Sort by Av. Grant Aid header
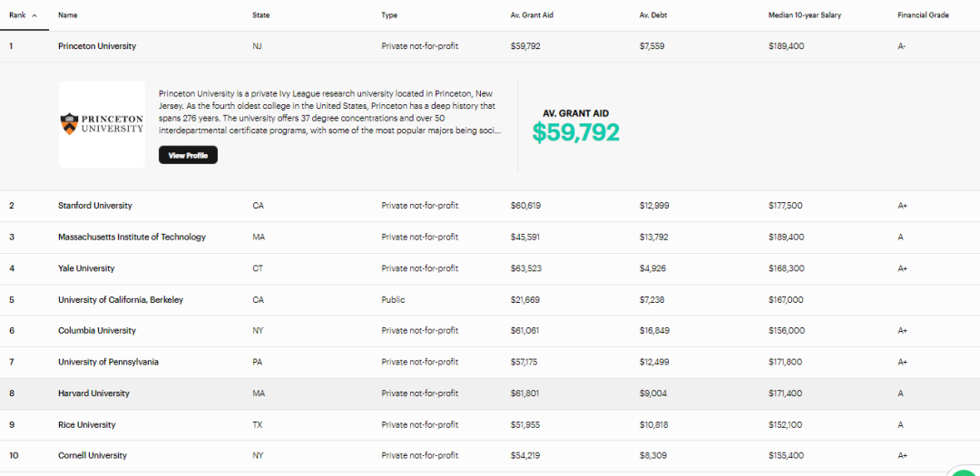 pyautogui.click(x=530, y=15)
